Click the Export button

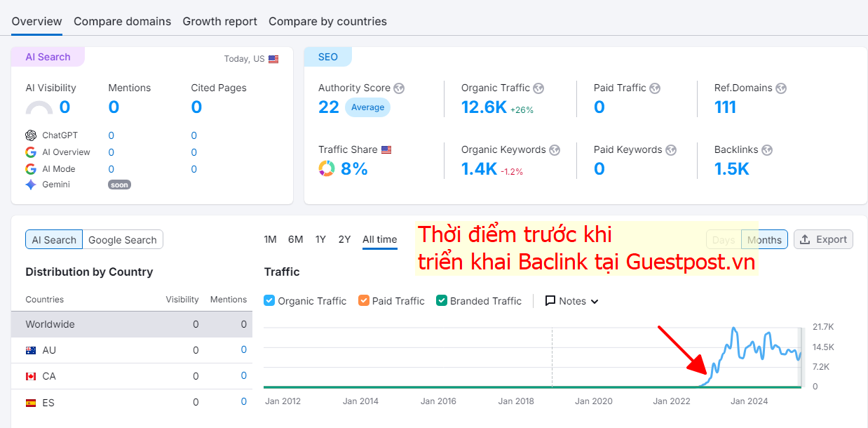823,239
